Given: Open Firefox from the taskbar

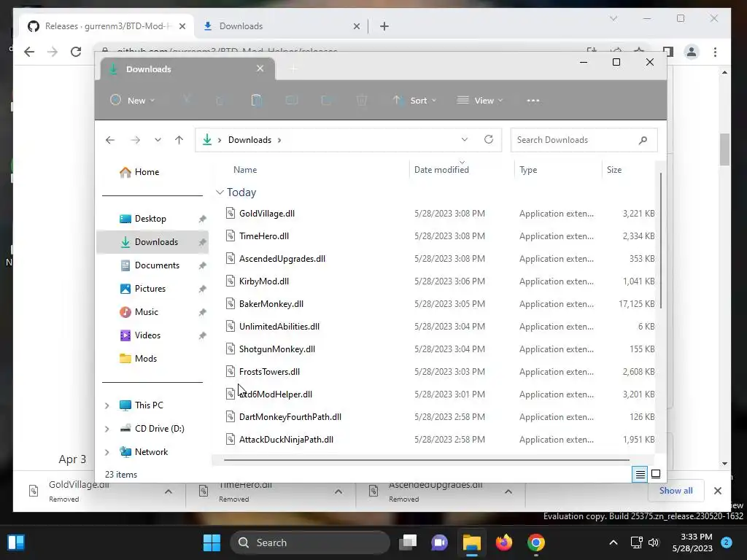Looking at the screenshot, I should (x=503, y=542).
